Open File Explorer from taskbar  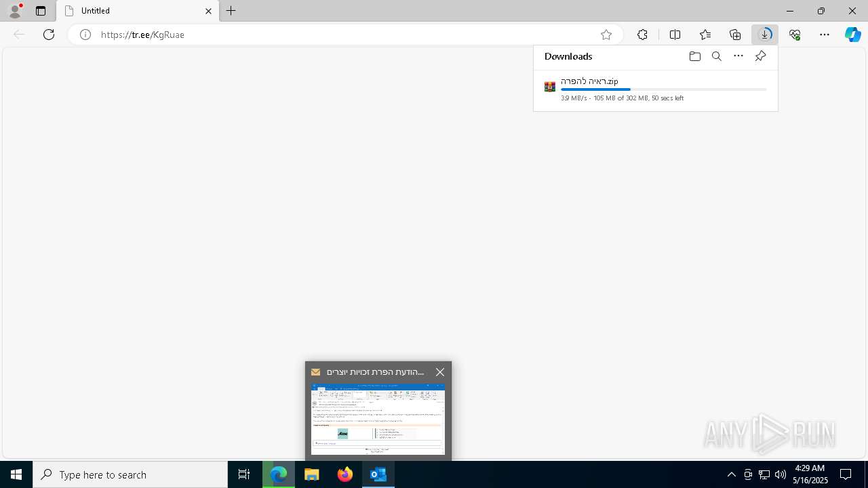(x=312, y=474)
